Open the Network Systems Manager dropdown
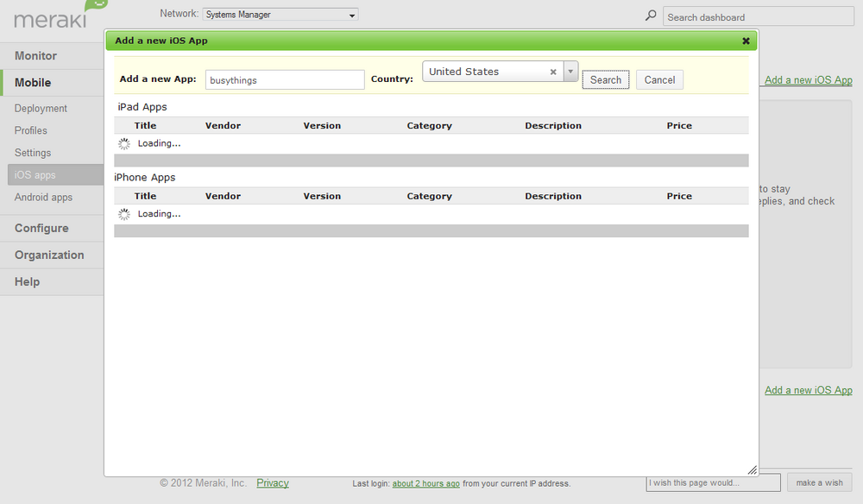Screen dimensions: 863x504 coord(280,15)
